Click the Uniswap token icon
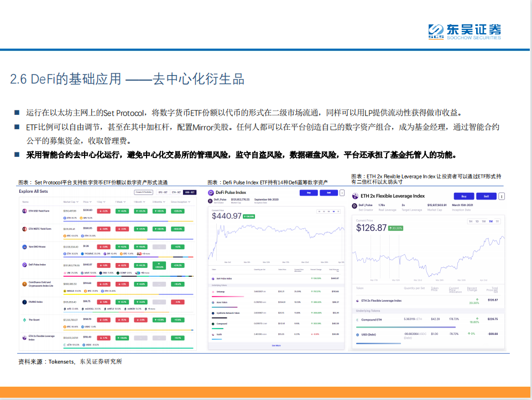The height and width of the screenshot is (400, 532). [x=213, y=292]
